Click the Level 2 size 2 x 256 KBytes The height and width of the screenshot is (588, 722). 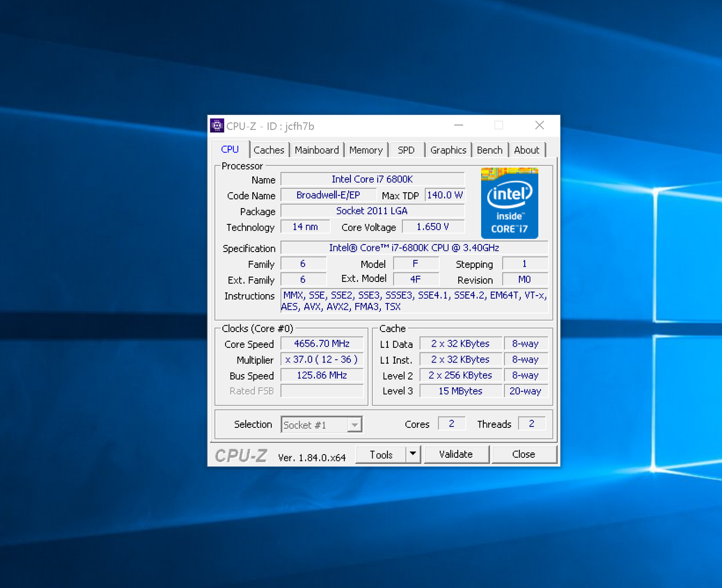tap(460, 375)
